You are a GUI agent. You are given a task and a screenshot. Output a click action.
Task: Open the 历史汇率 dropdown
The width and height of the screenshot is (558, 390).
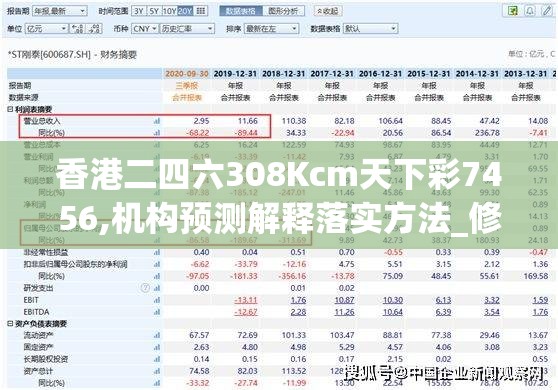pos(187,28)
